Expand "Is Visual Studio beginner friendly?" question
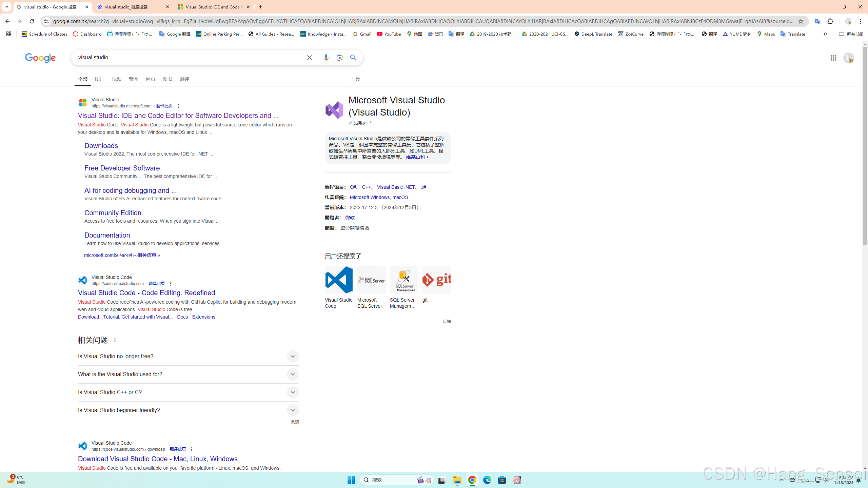The height and width of the screenshot is (488, 868). pyautogui.click(x=293, y=410)
